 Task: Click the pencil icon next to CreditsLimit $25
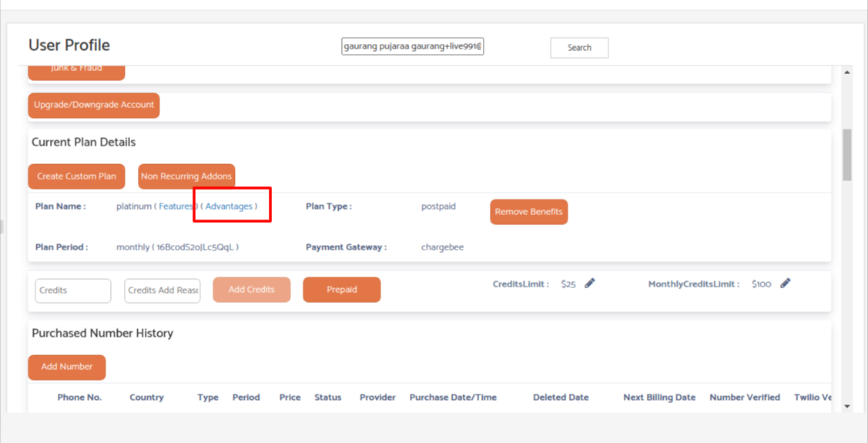[x=589, y=283]
